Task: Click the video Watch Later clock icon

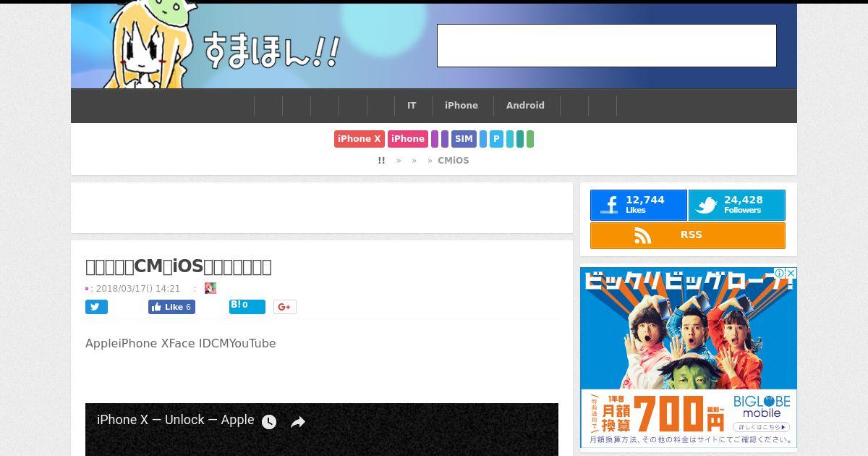Action: (x=269, y=422)
